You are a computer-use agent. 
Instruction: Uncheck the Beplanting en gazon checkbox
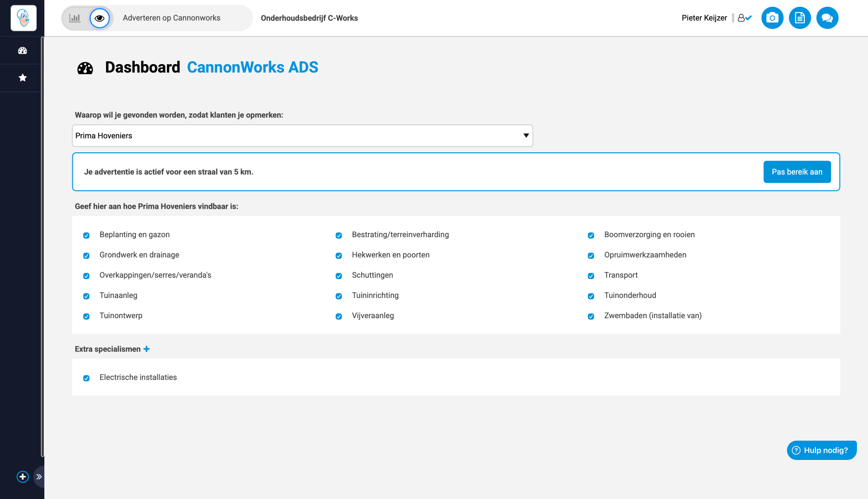[86, 235]
